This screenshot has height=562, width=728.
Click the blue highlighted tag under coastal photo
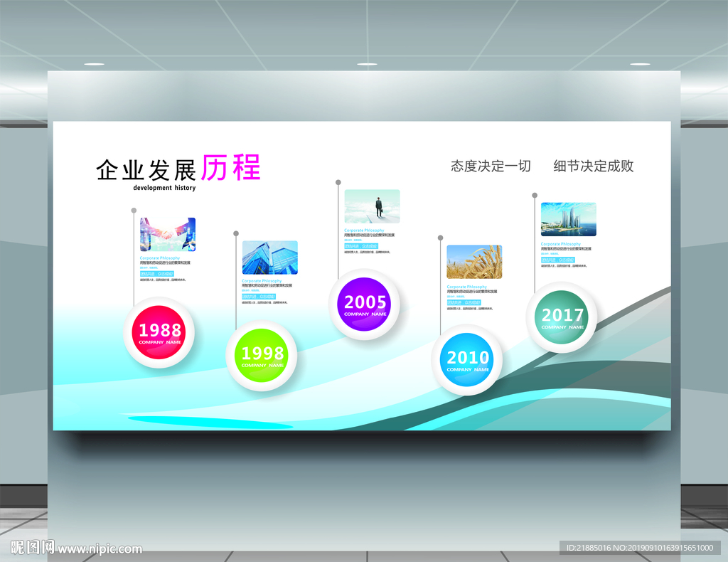(557, 260)
